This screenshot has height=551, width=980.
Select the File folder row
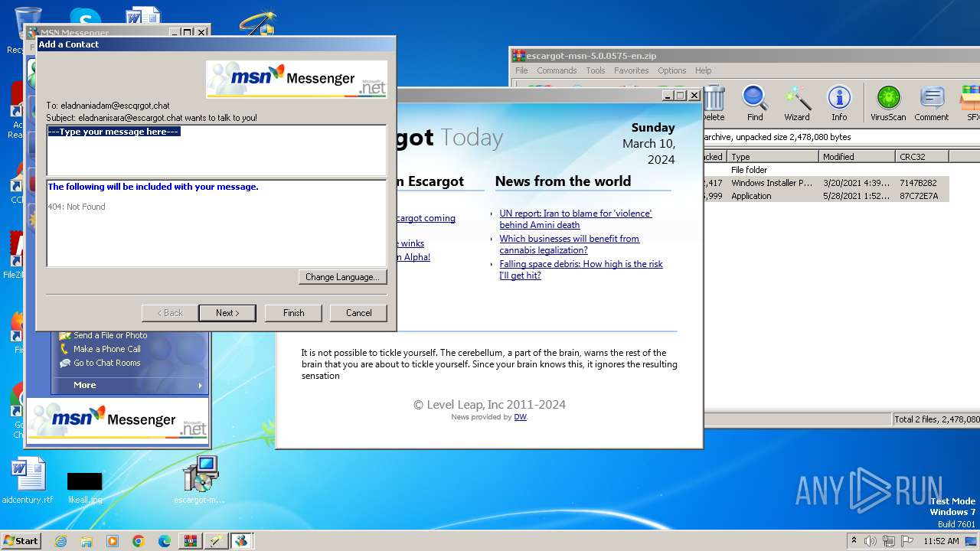pyautogui.click(x=826, y=170)
